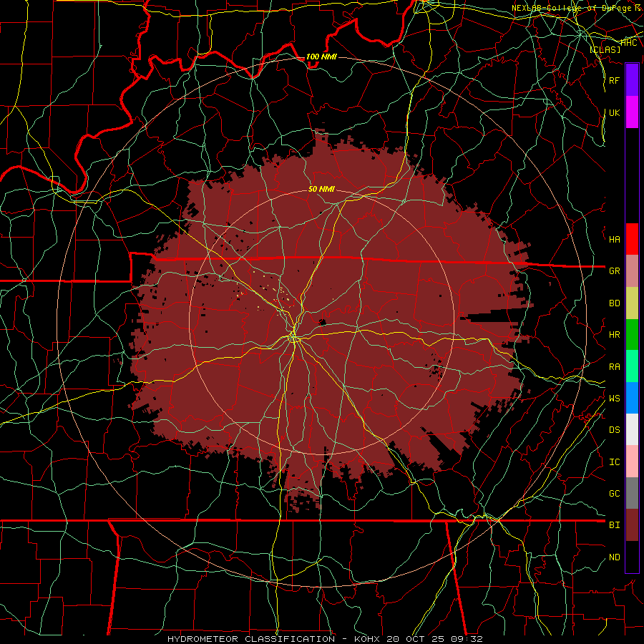Select the red HA legend color swatch

coord(632,239)
